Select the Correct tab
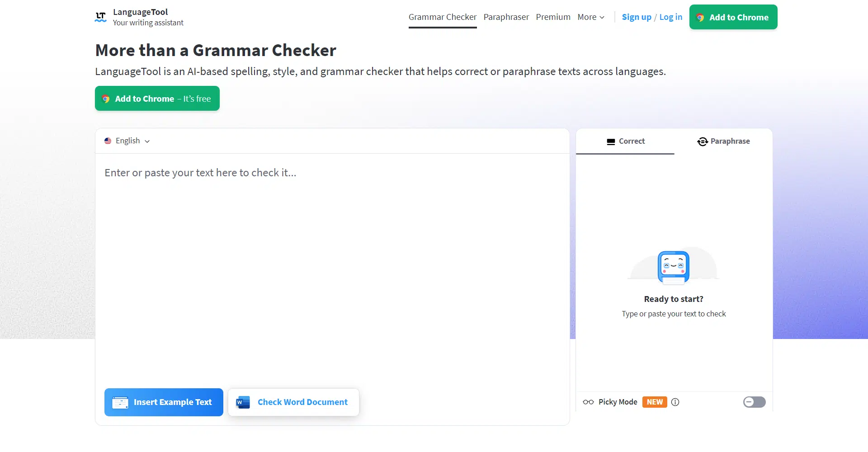This screenshot has height=452, width=868. (625, 141)
